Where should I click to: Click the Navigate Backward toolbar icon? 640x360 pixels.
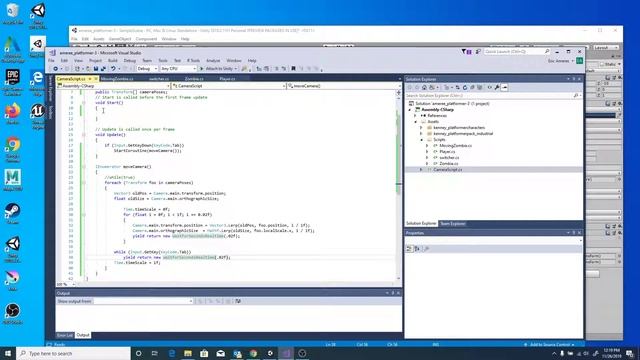point(56,69)
